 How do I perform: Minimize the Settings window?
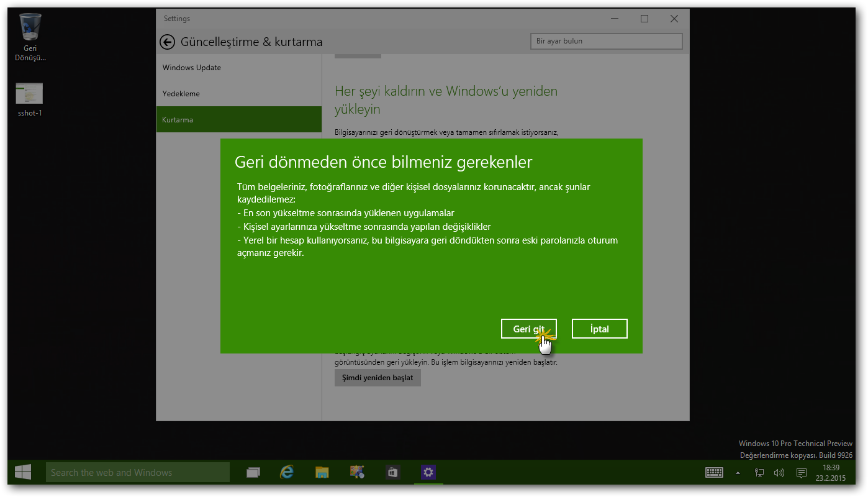click(x=615, y=19)
